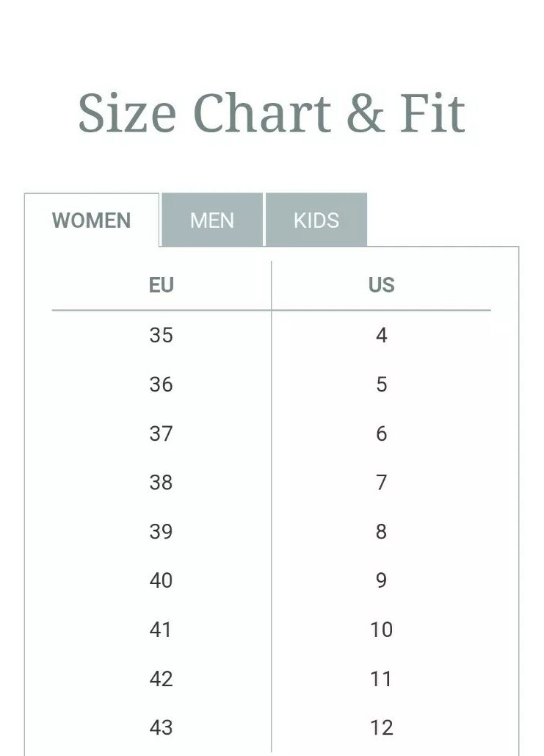The width and height of the screenshot is (544, 756).
Task: Select EU size 37
Action: click(161, 433)
